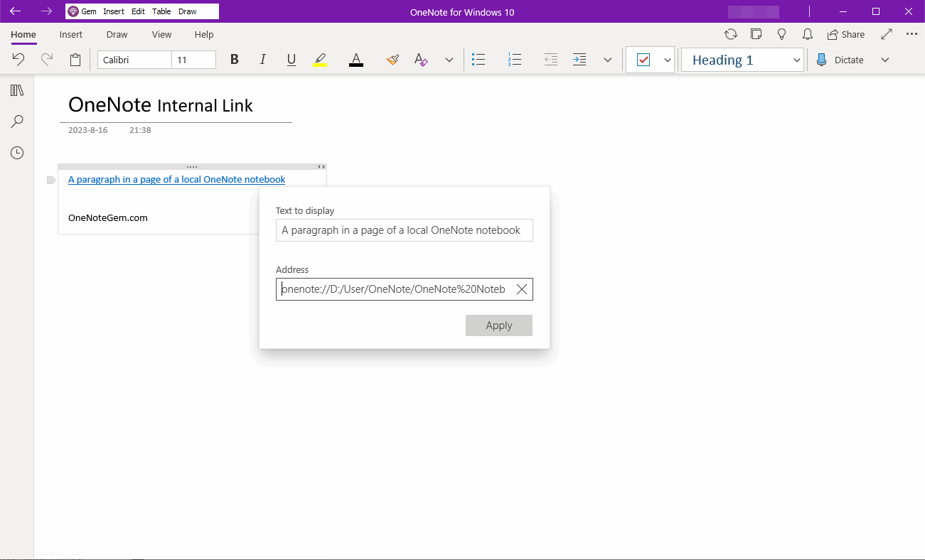Show the notebooks navigation pane
This screenshot has width=925, height=560.
tap(17, 90)
